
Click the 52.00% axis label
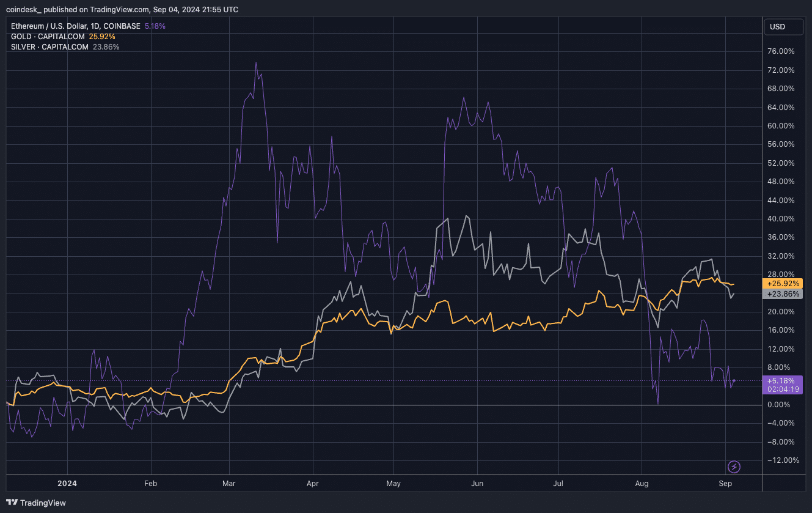[781, 163]
